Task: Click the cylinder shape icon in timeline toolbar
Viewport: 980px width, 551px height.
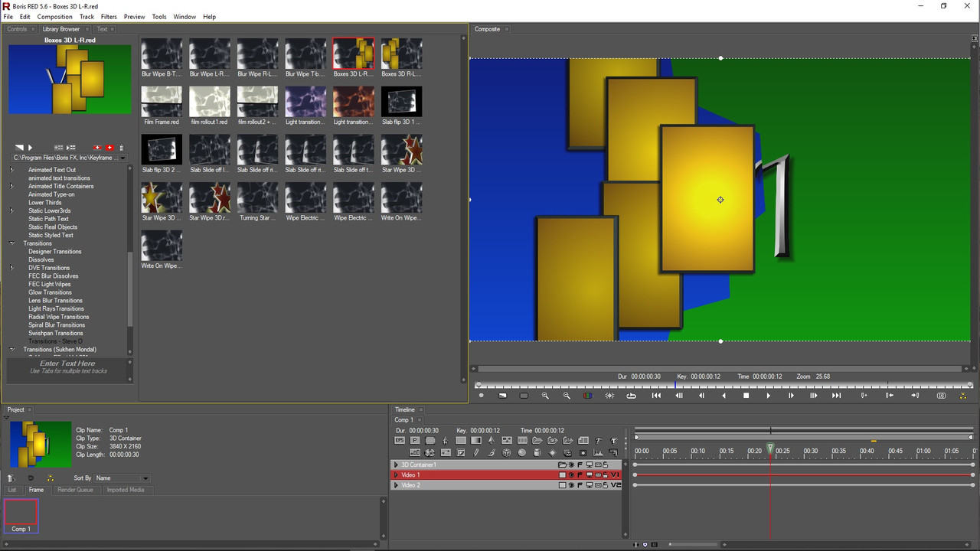Action: point(537,453)
